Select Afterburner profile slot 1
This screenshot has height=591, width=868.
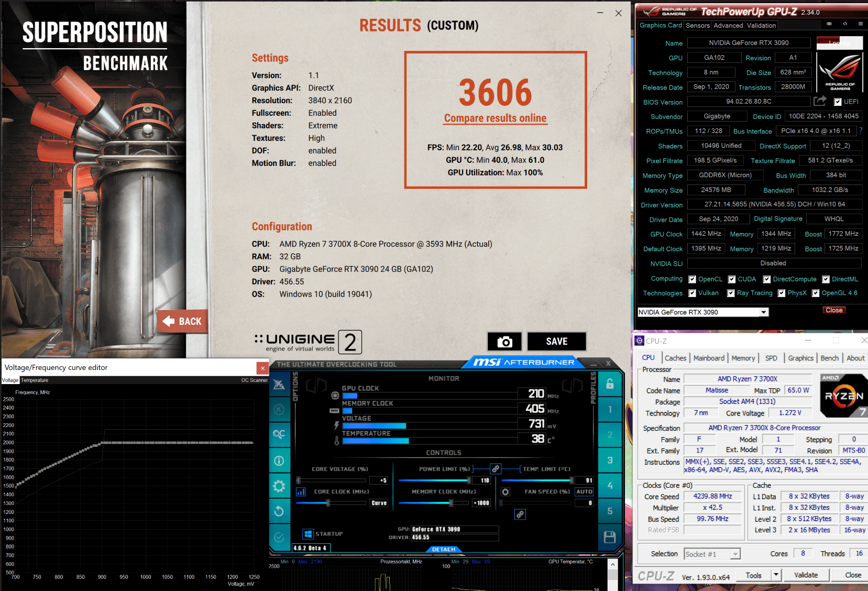pyautogui.click(x=610, y=409)
